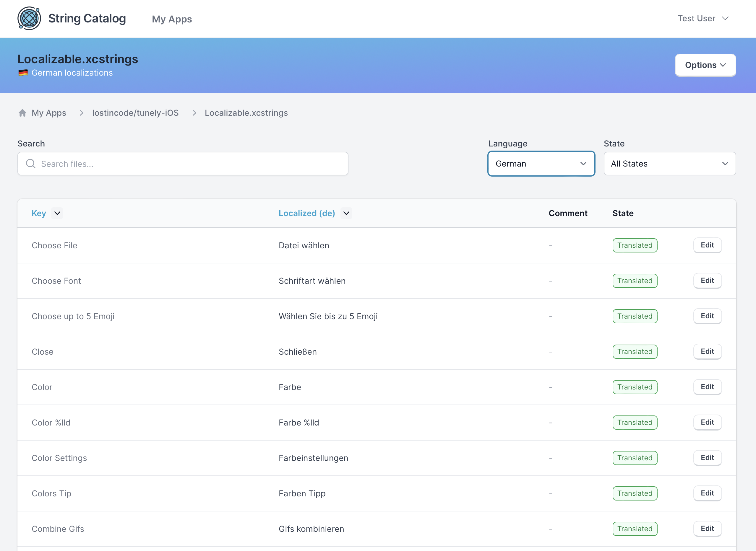Screen dimensions: 756x551
Task: Click the State column header in table
Action: coord(623,213)
